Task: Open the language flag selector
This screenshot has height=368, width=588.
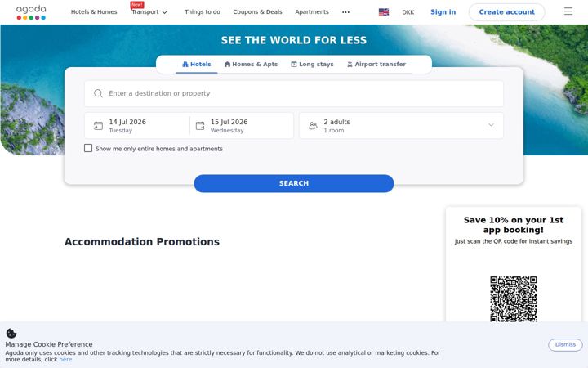Action: tap(384, 12)
